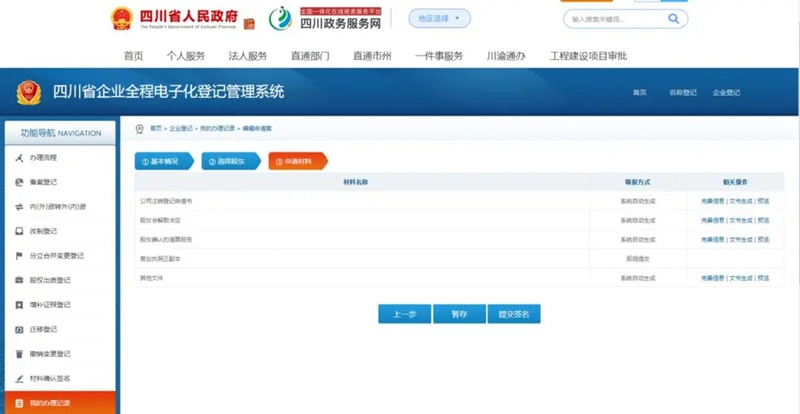Image resolution: width=800 pixels, height=414 pixels.
Task: Click the 改制登记 sidebar icon
Action: click(x=19, y=231)
